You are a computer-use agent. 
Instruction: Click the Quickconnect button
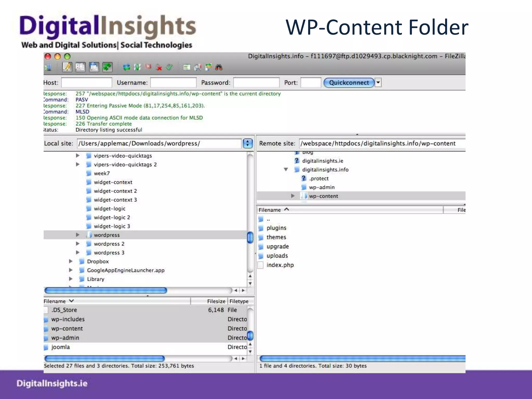click(x=349, y=83)
